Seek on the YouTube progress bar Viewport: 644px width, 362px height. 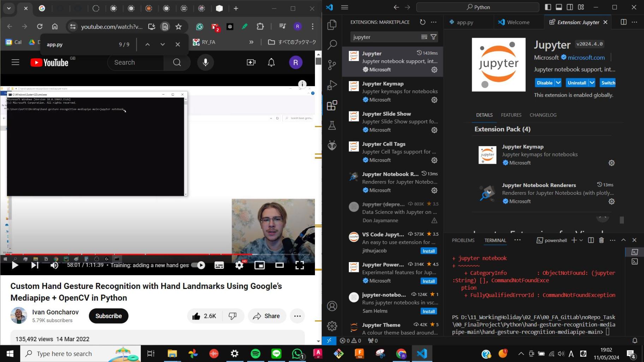click(157, 254)
